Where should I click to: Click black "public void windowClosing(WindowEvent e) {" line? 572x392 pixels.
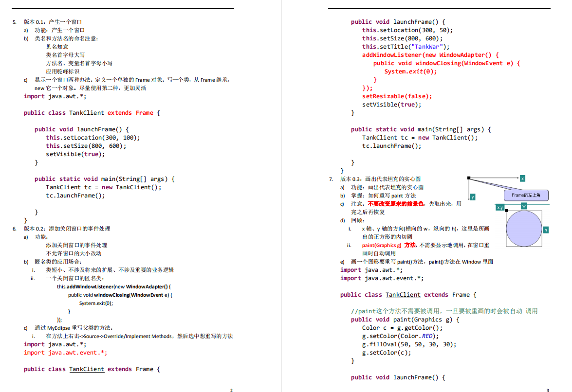pos(120,295)
